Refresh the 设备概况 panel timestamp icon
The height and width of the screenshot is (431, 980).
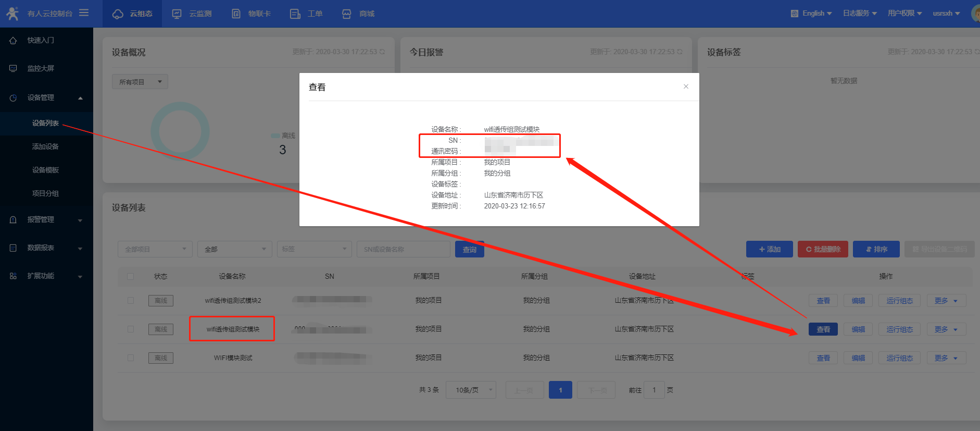[382, 52]
